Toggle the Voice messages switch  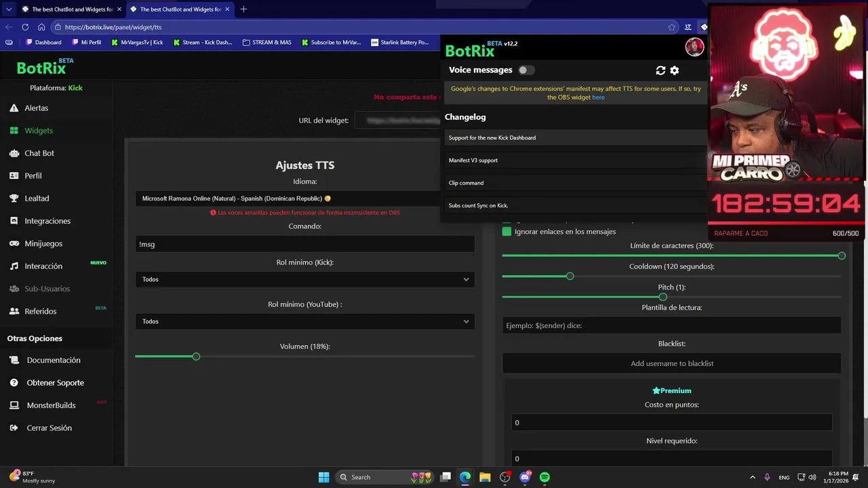click(526, 70)
